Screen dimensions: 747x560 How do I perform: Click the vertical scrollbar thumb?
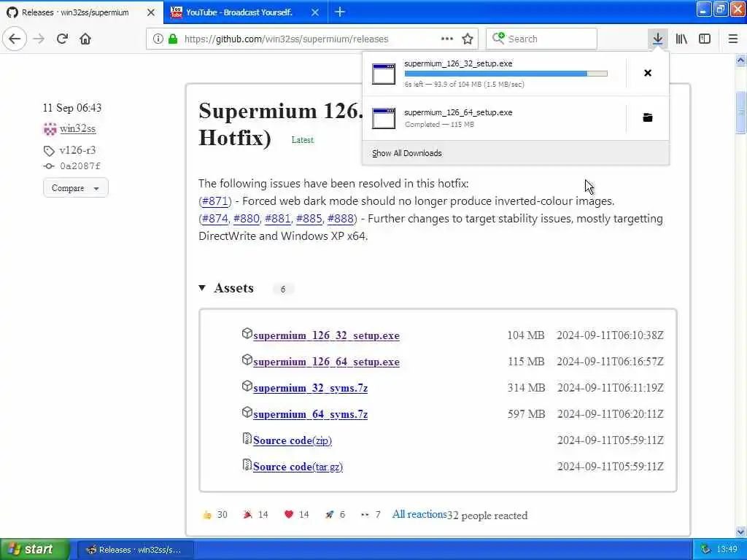740,112
